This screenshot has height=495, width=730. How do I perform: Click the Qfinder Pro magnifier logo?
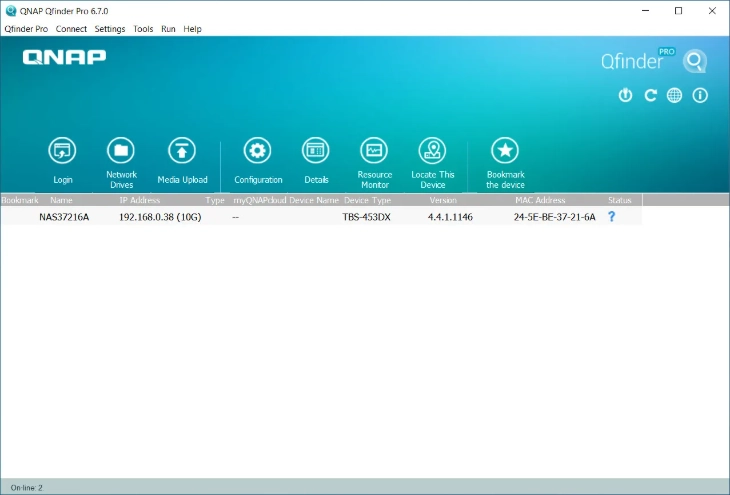tap(695, 61)
